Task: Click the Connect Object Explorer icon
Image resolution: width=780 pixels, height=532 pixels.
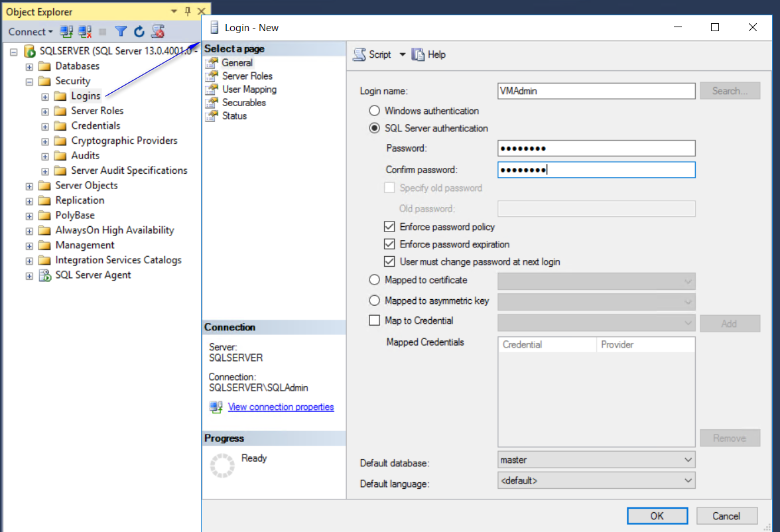Action: tap(66, 32)
